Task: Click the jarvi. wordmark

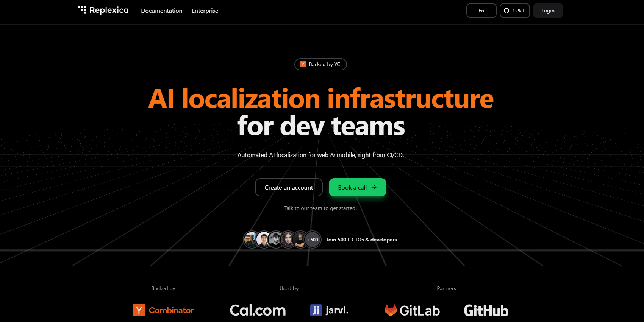Action: pyautogui.click(x=337, y=310)
